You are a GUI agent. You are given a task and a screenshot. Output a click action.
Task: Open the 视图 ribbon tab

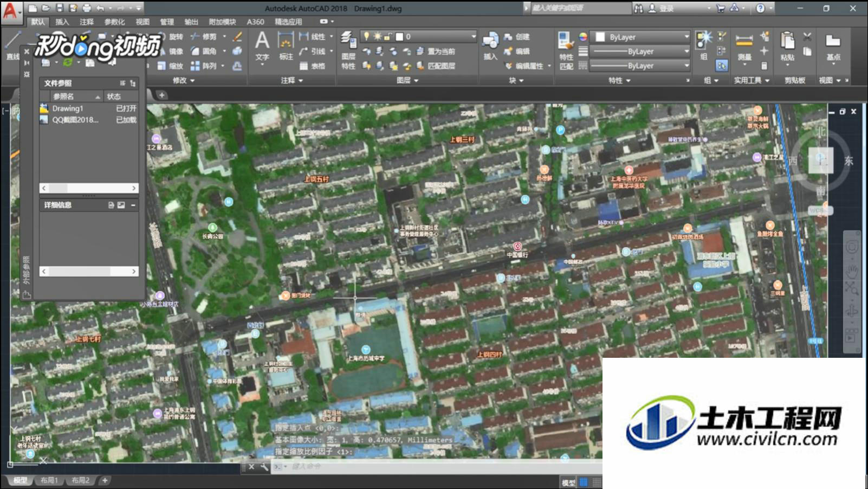pos(142,22)
